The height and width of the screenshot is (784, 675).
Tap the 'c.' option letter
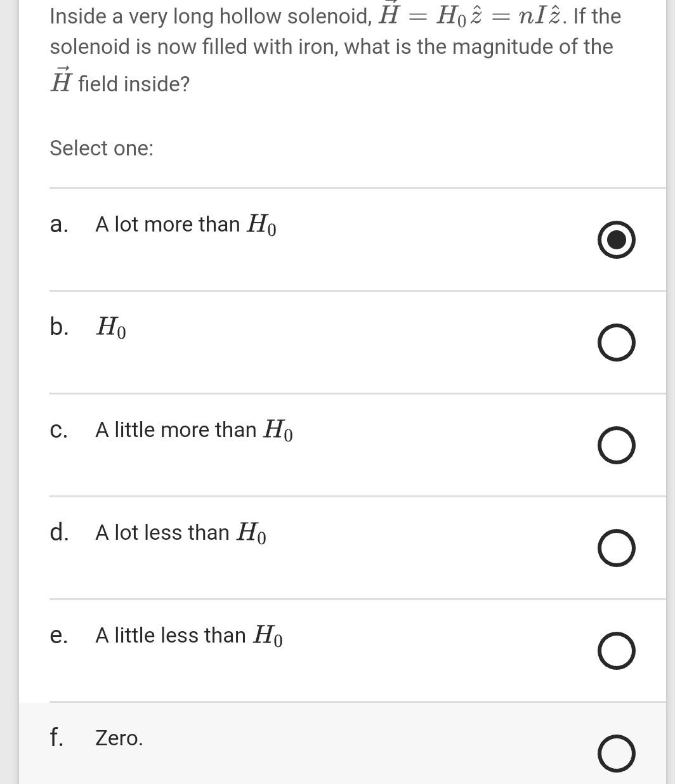coord(58,430)
